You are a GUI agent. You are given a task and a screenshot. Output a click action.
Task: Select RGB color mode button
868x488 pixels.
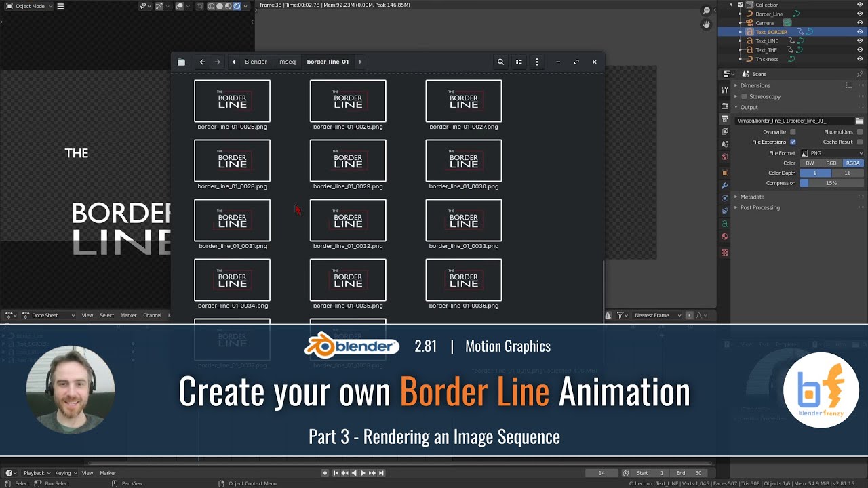tap(831, 163)
